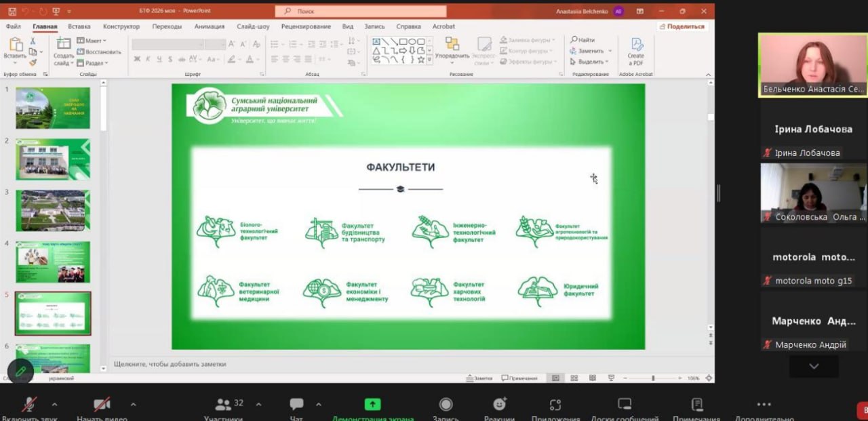Viewport: 868px width, 421px height.
Task: Unmute the microphone in Zoom
Action: 29,405
